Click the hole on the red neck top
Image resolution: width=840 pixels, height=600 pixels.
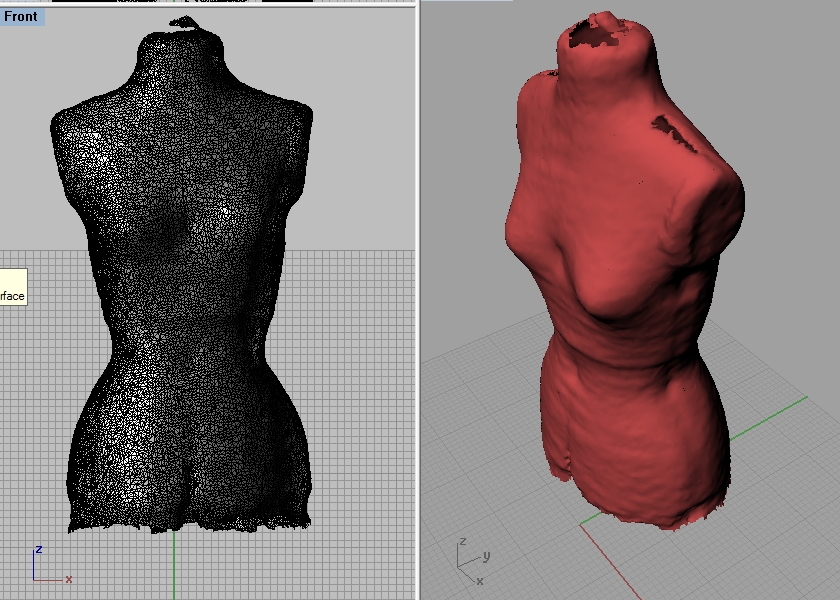[592, 35]
